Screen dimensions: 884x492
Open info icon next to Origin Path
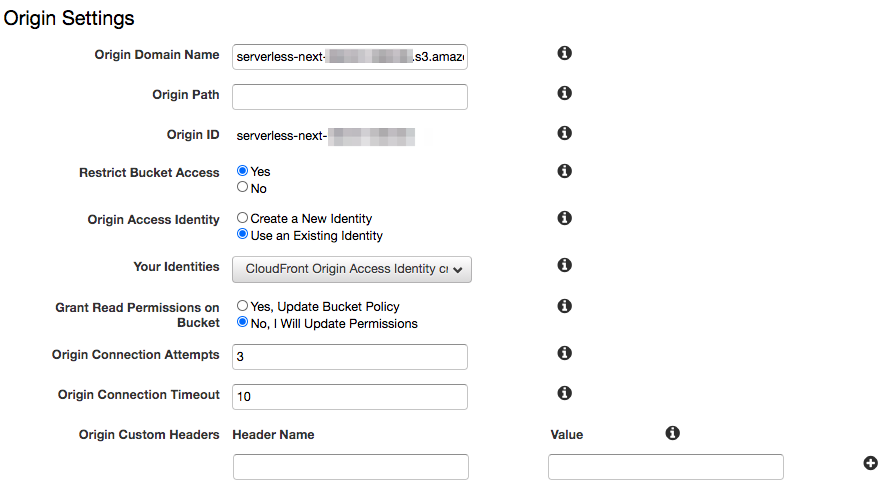pos(564,93)
